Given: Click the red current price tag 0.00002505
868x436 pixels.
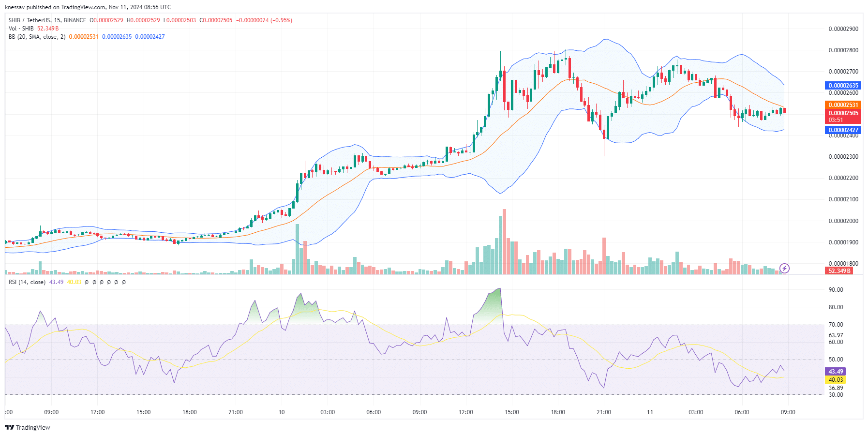Looking at the screenshot, I should 842,113.
